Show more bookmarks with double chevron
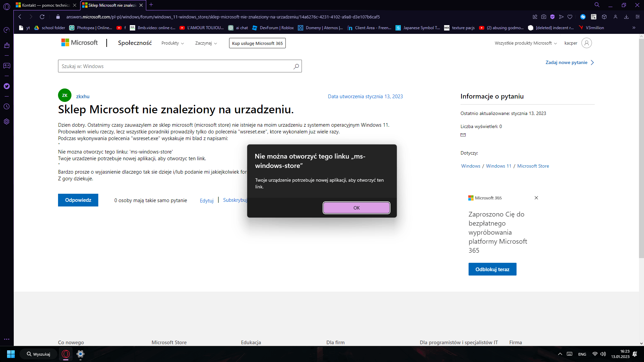Image resolution: width=644 pixels, height=362 pixels. (x=634, y=28)
